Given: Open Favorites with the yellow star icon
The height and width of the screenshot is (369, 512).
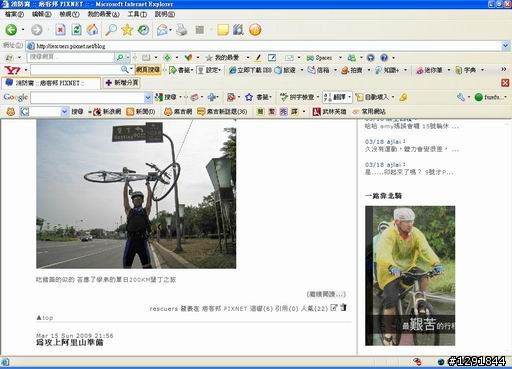Looking at the screenshot, I should [127, 30].
